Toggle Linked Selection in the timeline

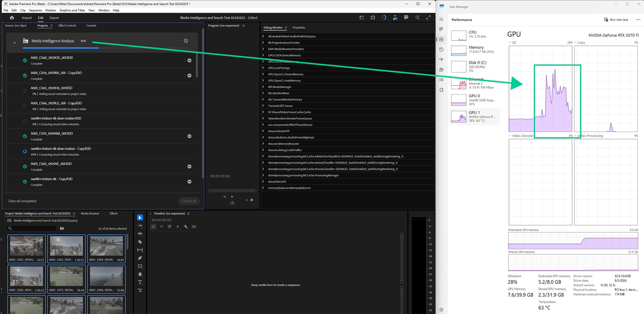(169, 226)
